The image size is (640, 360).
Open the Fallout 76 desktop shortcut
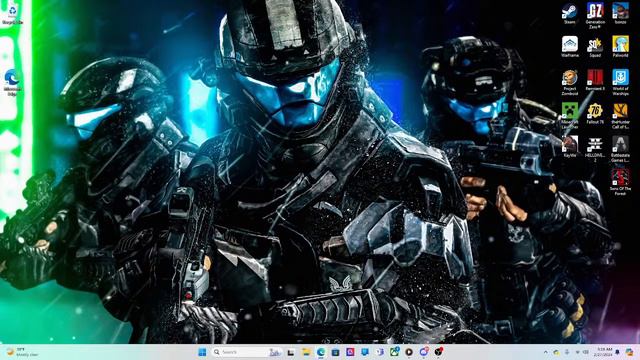[595, 113]
